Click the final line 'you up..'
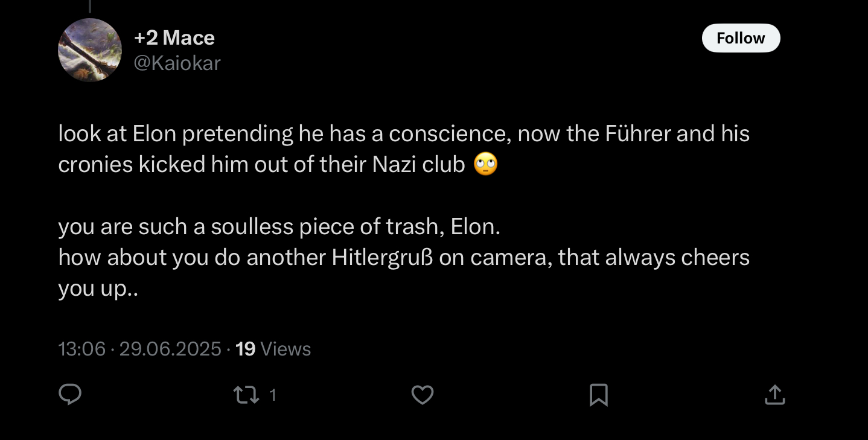Screen dimensions: 868x440 pos(98,289)
